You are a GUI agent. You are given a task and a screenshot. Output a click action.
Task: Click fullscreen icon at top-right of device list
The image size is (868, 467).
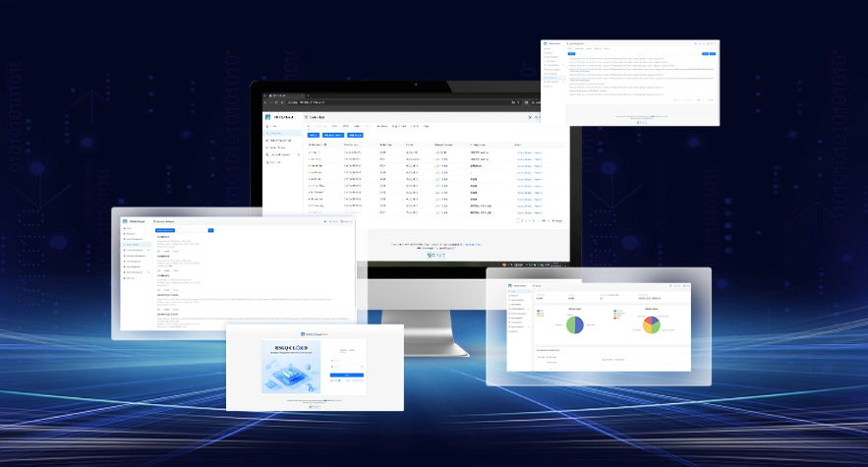tap(531, 117)
